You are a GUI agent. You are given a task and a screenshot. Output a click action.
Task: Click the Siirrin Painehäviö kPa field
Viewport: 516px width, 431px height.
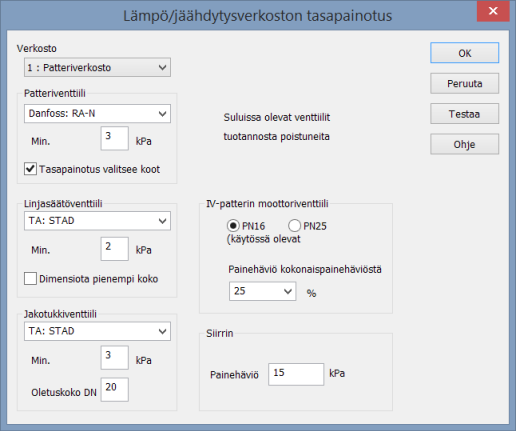pos(296,374)
